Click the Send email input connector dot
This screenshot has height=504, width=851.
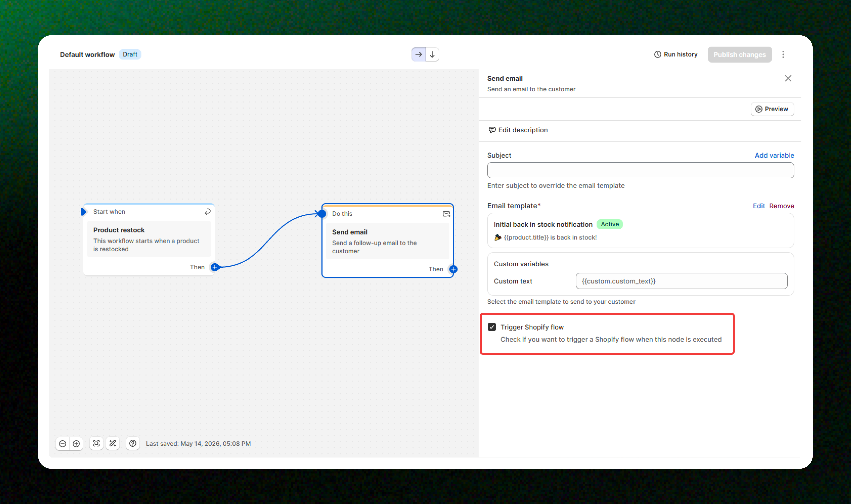[322, 214]
